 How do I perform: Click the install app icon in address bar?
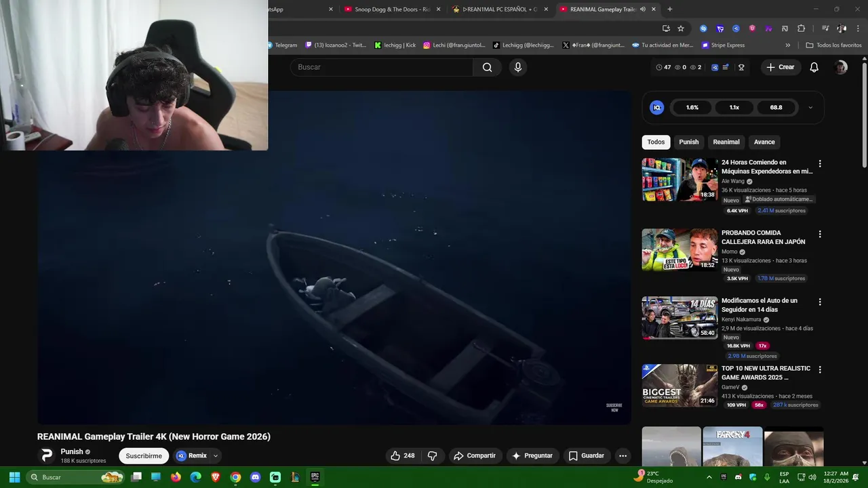point(666,28)
